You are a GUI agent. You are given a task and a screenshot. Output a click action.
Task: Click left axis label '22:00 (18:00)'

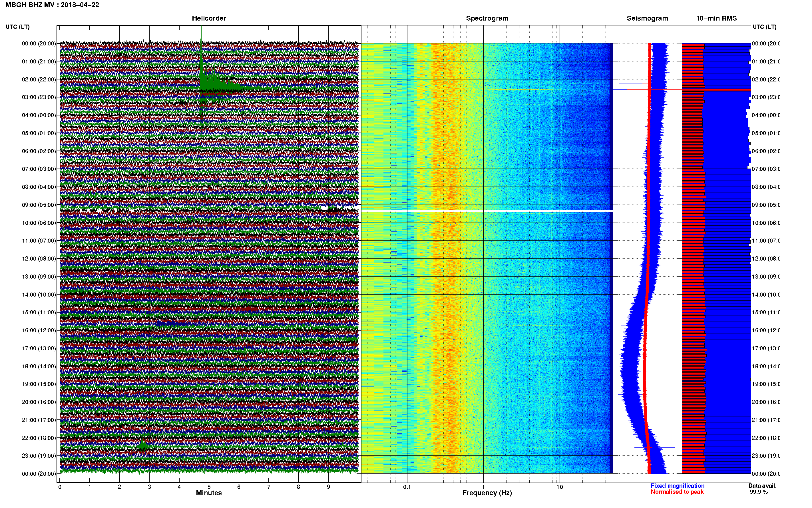[39, 438]
